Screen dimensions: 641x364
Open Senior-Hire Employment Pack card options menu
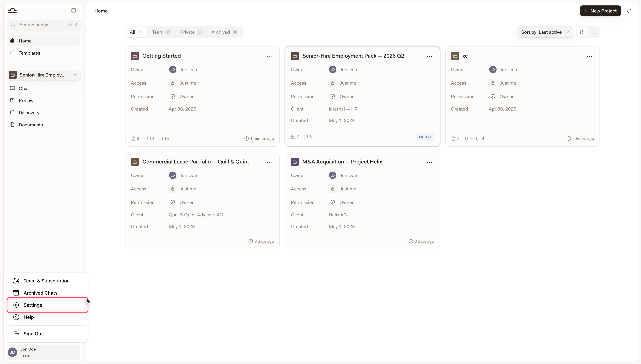429,56
